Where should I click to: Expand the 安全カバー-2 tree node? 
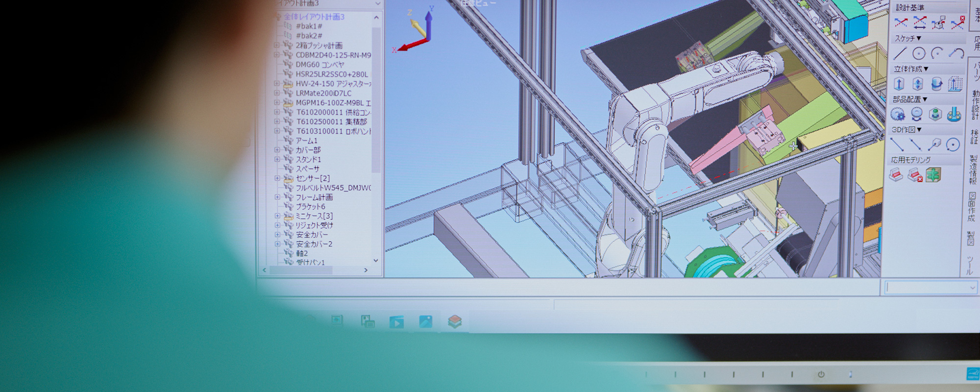pyautogui.click(x=277, y=244)
